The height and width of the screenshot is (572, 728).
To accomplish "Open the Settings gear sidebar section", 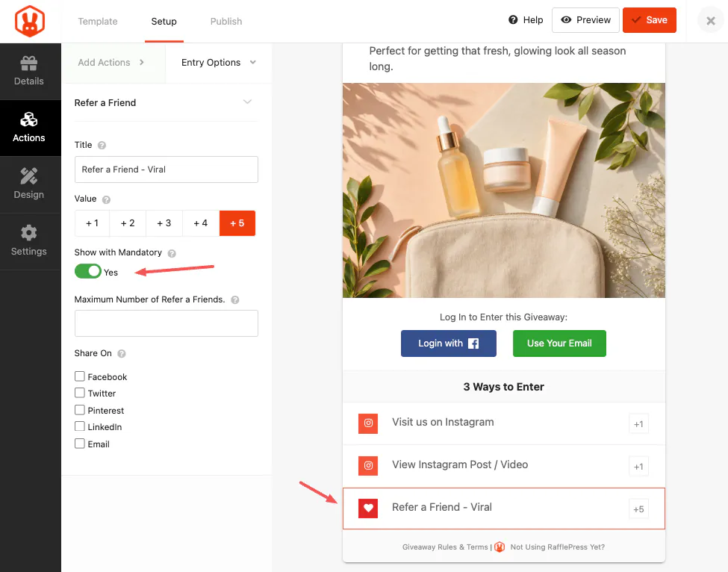I will point(29,241).
